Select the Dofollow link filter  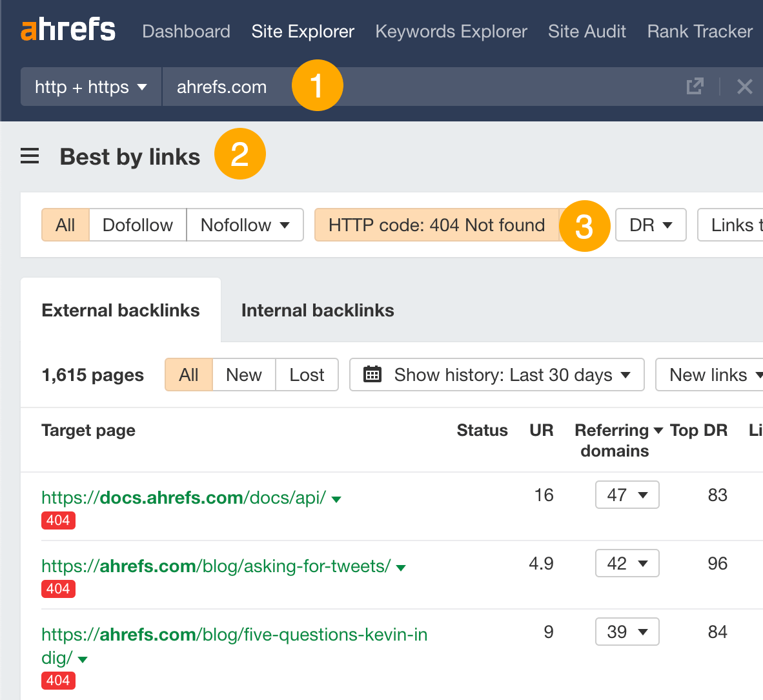click(137, 225)
